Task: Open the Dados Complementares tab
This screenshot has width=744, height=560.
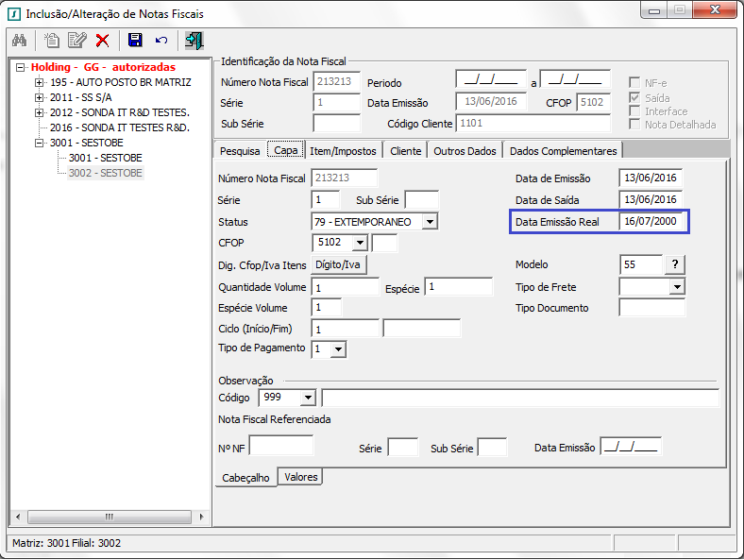Action: [563, 151]
